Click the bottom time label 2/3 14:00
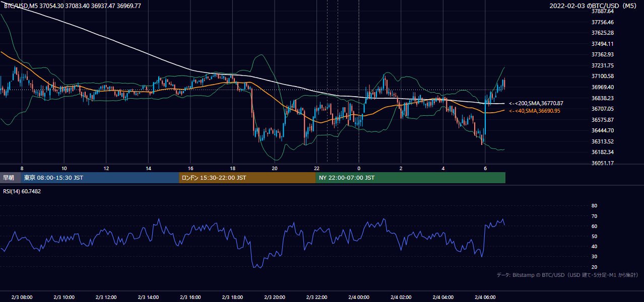The width and height of the screenshot is (644, 302). point(148,297)
